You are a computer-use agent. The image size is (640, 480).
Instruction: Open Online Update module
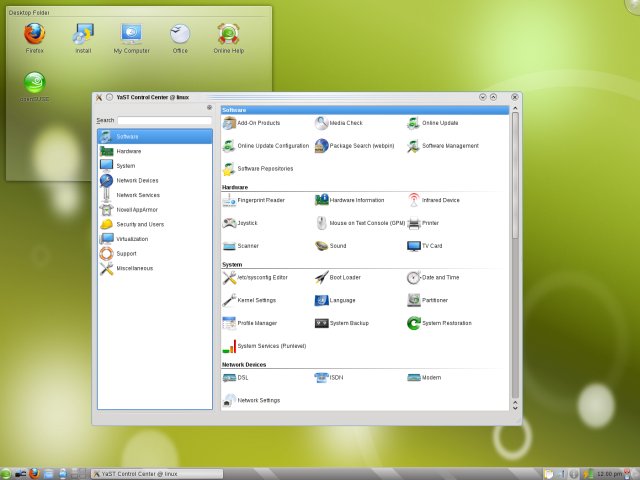(439, 123)
